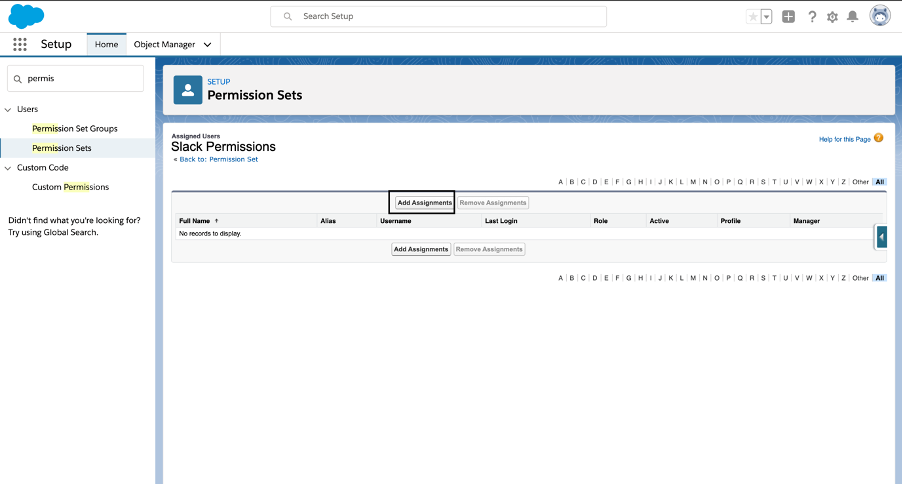Expand the favorites list dropdown arrow

click(766, 17)
